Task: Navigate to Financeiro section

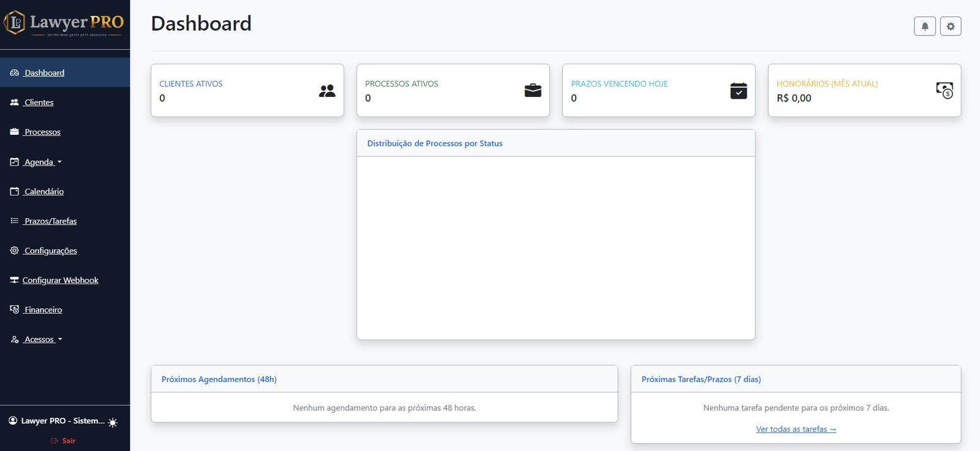Action: click(x=43, y=310)
